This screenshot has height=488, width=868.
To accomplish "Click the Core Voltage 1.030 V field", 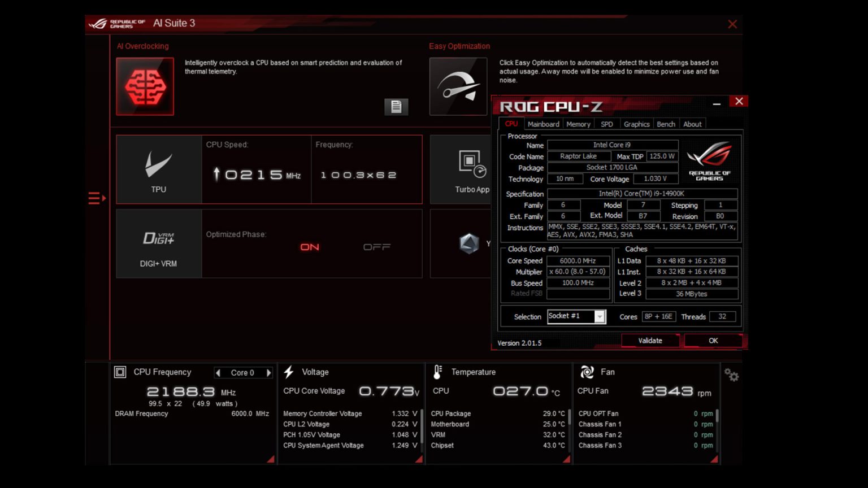I will tap(656, 178).
